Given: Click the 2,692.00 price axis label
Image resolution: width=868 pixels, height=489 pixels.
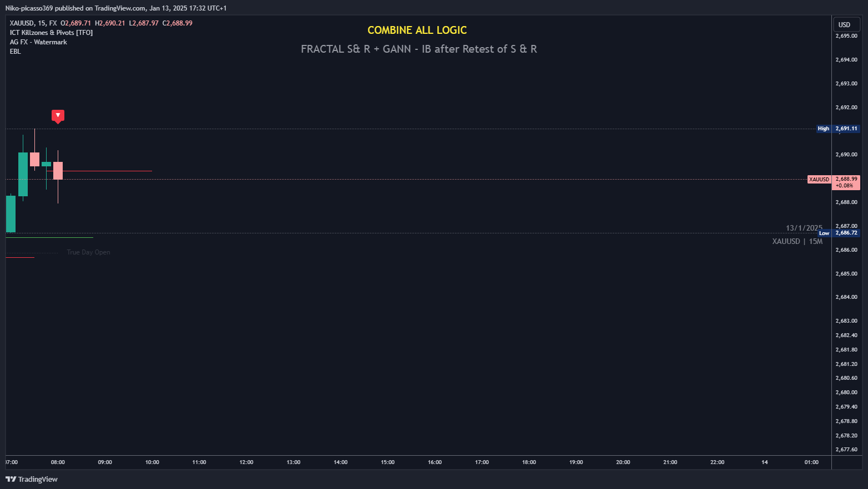Looking at the screenshot, I should (846, 108).
